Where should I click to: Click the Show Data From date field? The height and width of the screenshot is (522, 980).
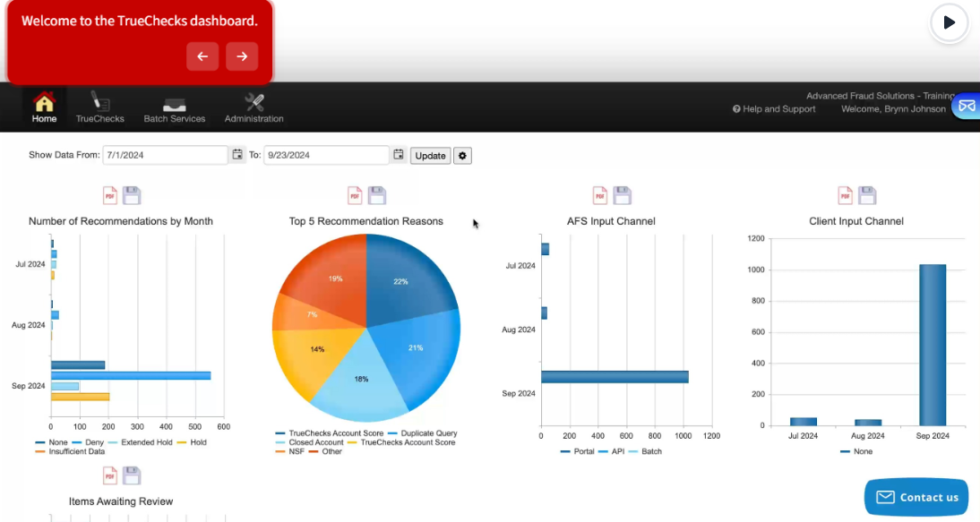pyautogui.click(x=165, y=155)
